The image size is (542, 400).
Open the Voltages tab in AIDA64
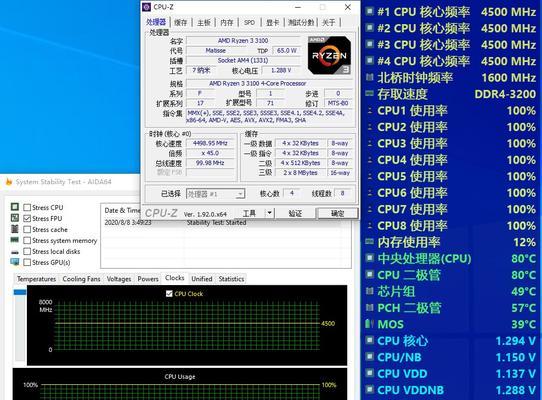pyautogui.click(x=119, y=279)
